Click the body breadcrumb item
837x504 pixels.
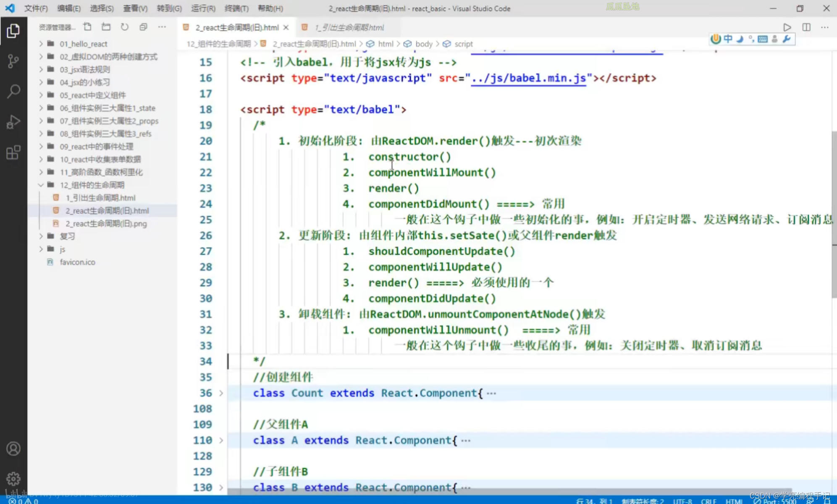click(x=424, y=44)
